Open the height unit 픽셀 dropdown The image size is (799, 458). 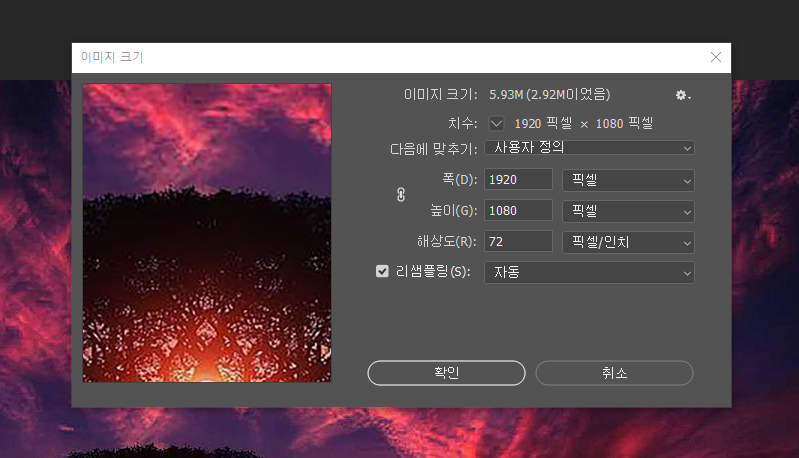628,211
